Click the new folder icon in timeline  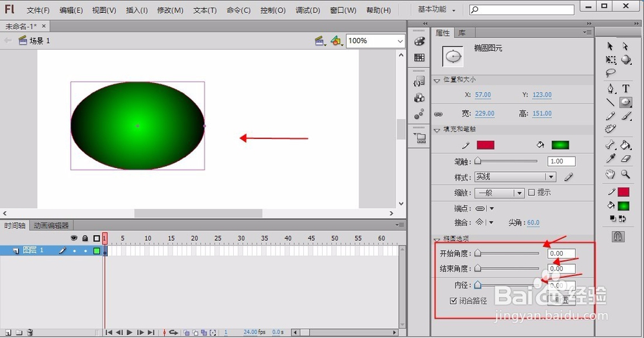point(19,332)
